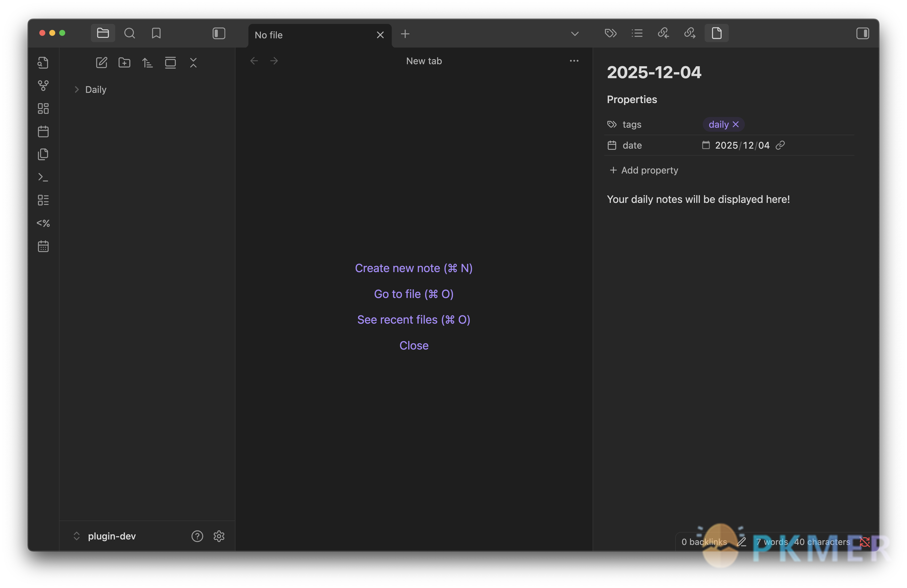Click Go to file link
907x588 pixels.
413,294
